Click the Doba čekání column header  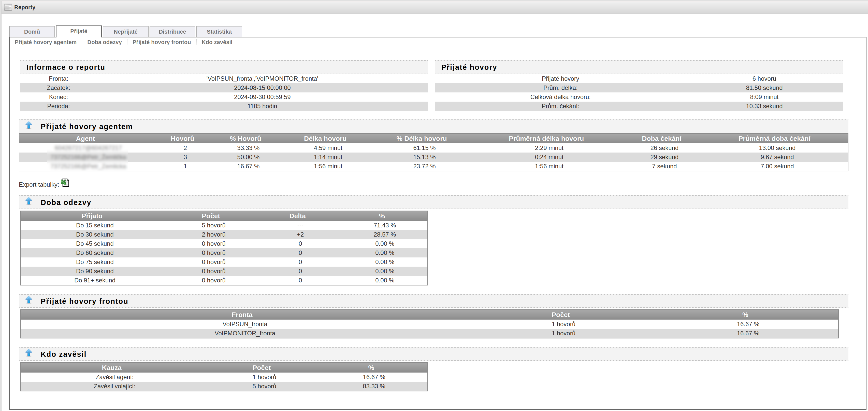(661, 139)
